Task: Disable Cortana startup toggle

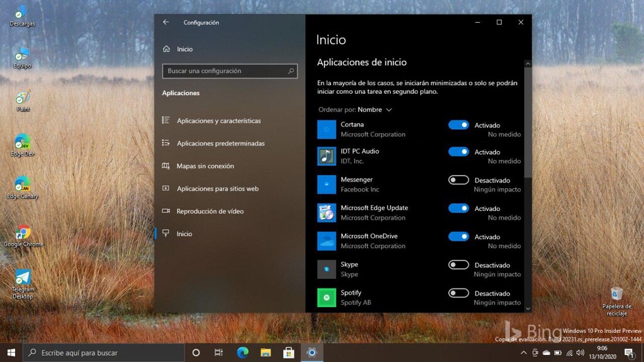Action: [x=458, y=125]
